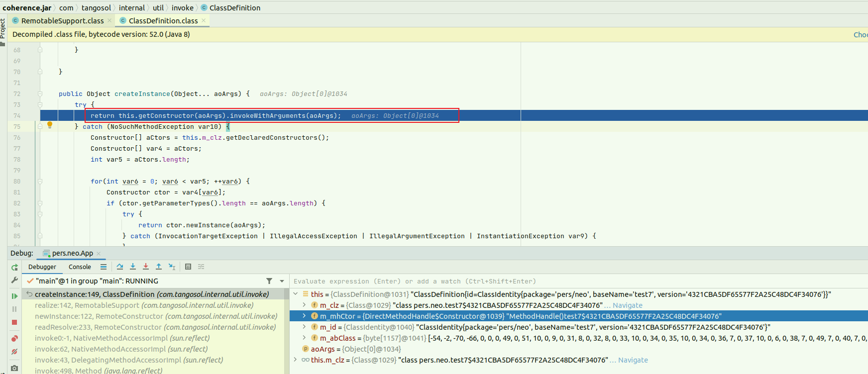Expand the m_clz variable node
868x374 pixels.
(304, 305)
